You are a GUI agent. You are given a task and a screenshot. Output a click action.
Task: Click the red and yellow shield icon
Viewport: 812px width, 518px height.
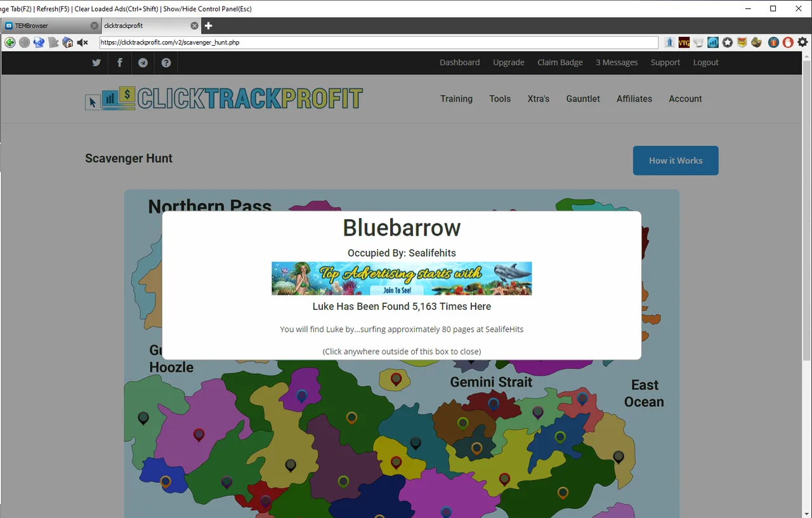(742, 43)
